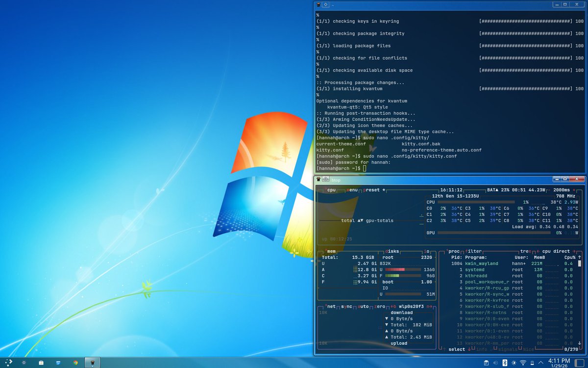Click the volume tray icon
Image resolution: width=588 pixels, height=368 pixels.
click(495, 363)
